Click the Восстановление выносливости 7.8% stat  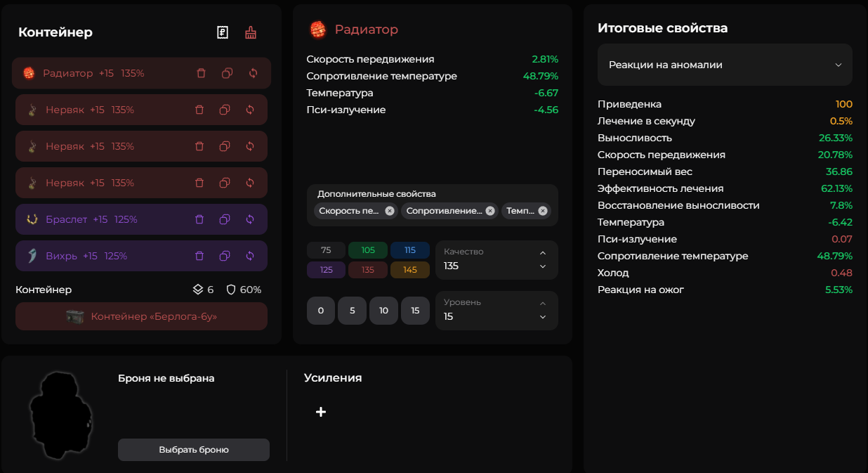tap(725, 205)
